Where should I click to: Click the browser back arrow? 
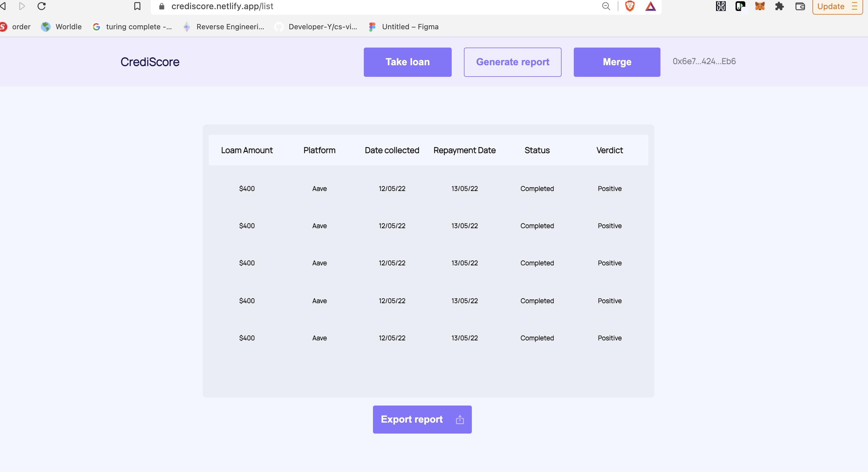3,6
